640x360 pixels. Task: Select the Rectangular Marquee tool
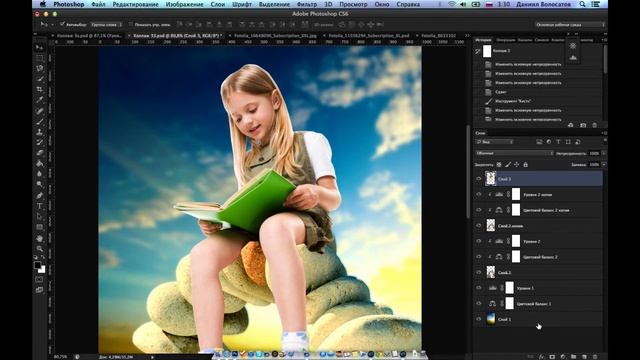coord(40,58)
